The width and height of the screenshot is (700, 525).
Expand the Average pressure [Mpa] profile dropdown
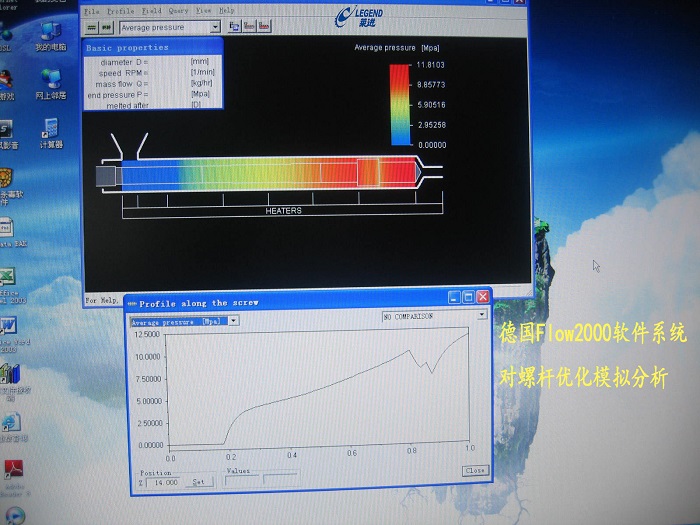pos(233,321)
